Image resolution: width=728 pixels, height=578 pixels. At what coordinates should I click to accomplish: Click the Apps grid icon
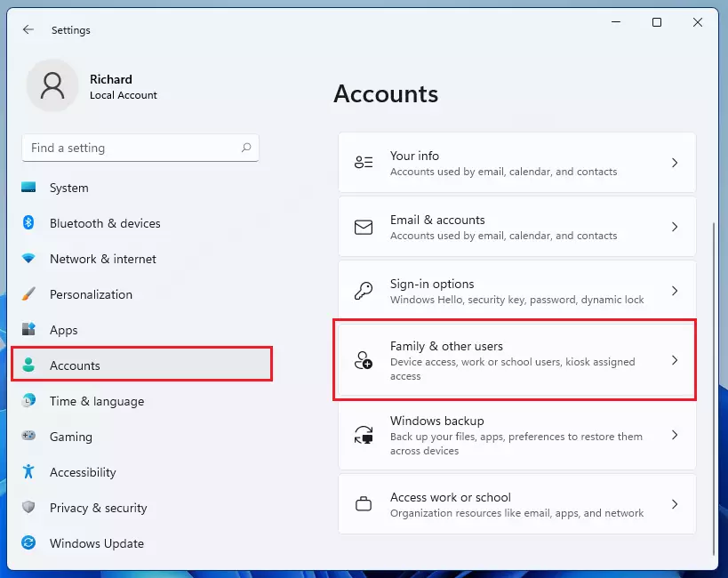28,329
